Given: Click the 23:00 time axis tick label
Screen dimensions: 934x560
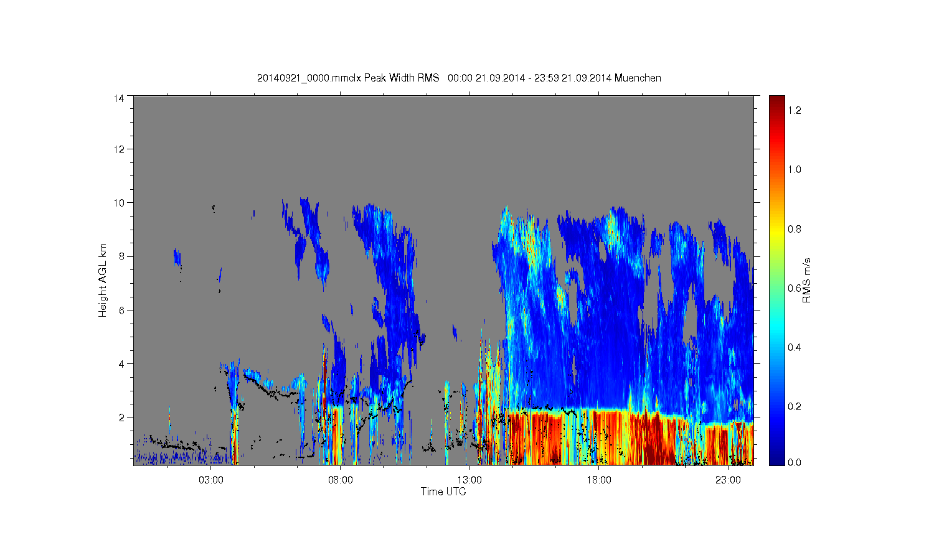Looking at the screenshot, I should 728,480.
